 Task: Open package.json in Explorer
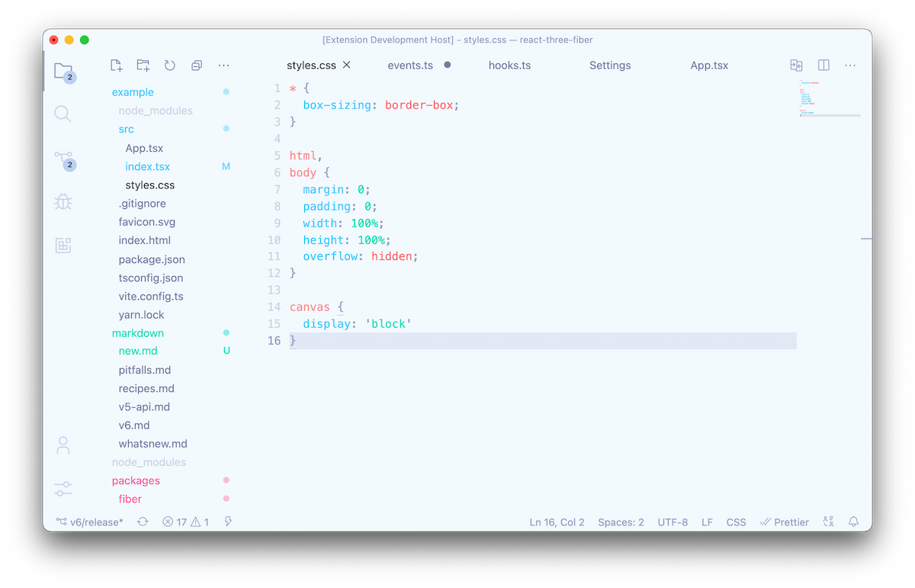click(x=152, y=259)
